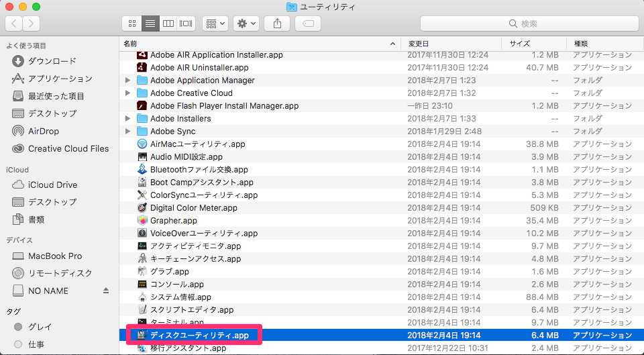The image size is (644, 355).
Task: Eject the NO NAME volume
Action: coord(106,291)
